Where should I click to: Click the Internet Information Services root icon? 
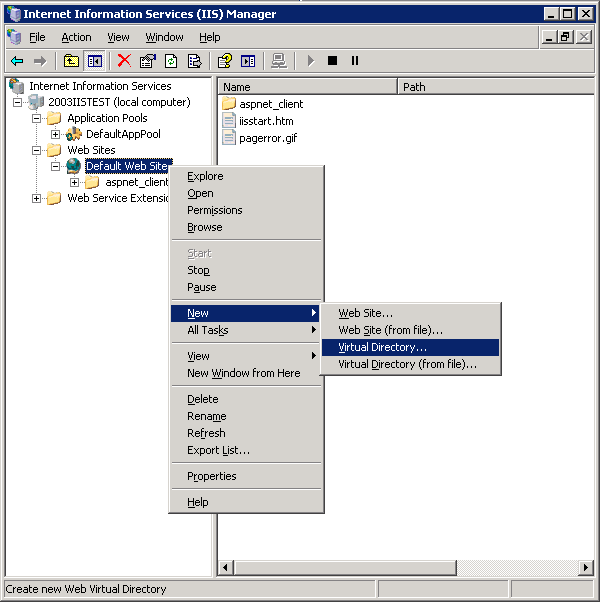(17, 86)
